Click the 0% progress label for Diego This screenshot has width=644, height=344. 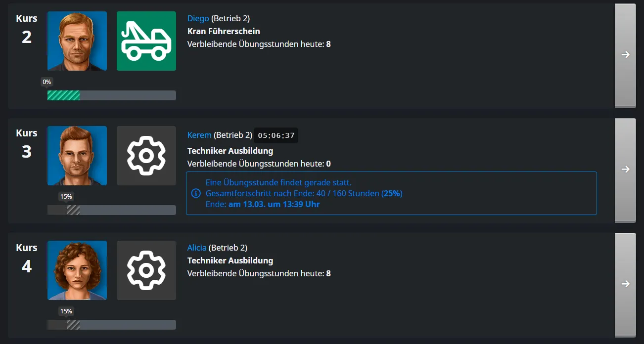coord(47,82)
